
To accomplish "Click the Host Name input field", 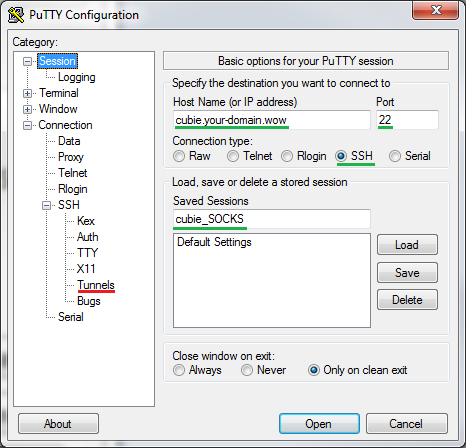I will point(272,120).
